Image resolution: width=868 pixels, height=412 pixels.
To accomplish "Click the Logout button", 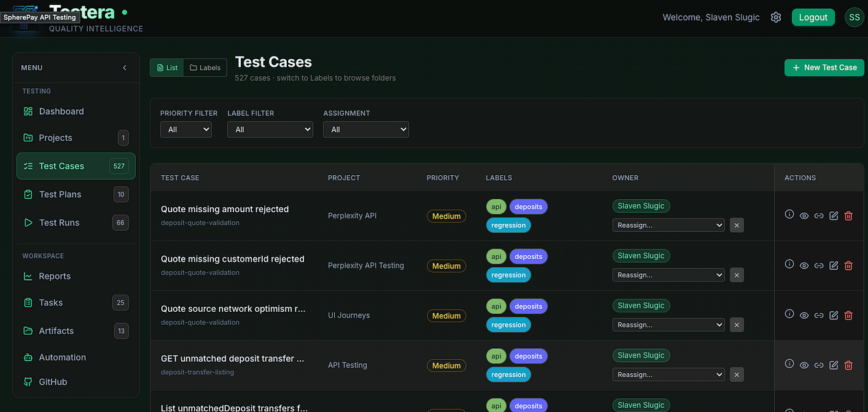I will point(813,17).
